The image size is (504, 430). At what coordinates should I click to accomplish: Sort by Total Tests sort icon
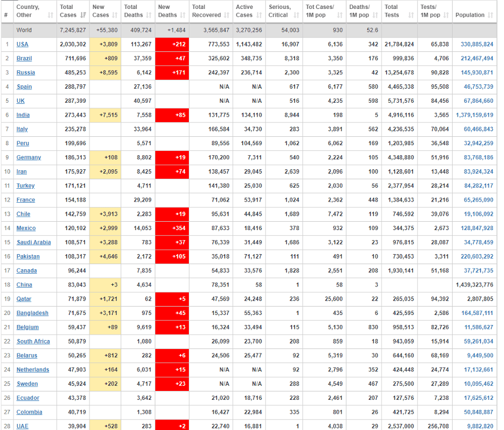411,15
